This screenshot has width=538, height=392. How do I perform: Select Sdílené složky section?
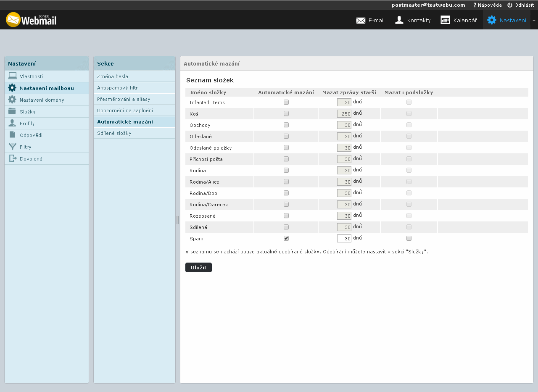[x=114, y=133]
